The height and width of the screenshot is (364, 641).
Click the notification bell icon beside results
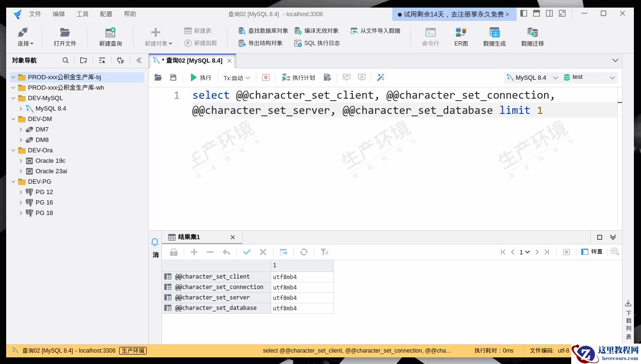(x=155, y=242)
